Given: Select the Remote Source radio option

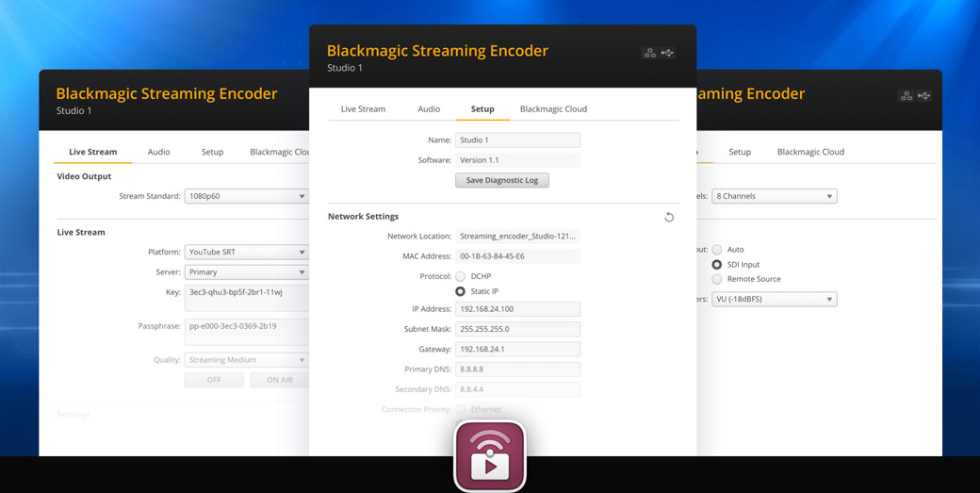Looking at the screenshot, I should [x=717, y=279].
